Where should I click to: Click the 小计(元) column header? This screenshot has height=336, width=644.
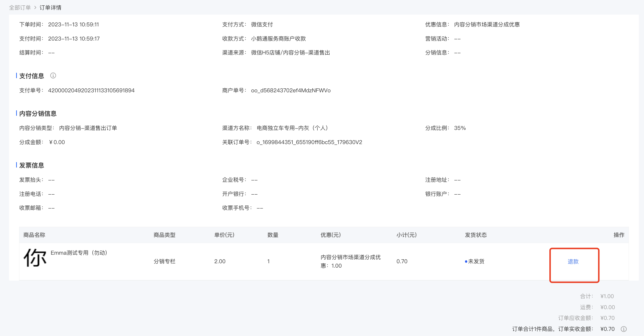(407, 235)
